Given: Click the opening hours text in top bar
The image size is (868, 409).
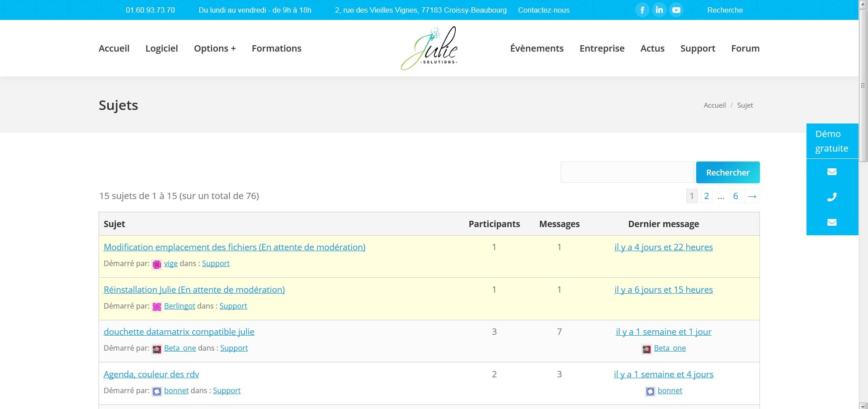Looking at the screenshot, I should tap(255, 10).
